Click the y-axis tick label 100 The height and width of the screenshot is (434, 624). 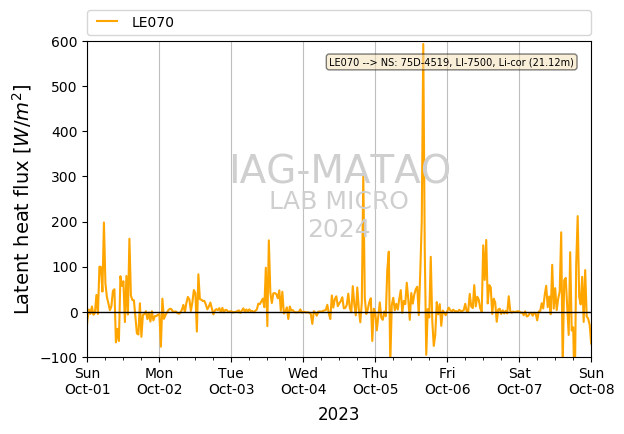(64, 267)
